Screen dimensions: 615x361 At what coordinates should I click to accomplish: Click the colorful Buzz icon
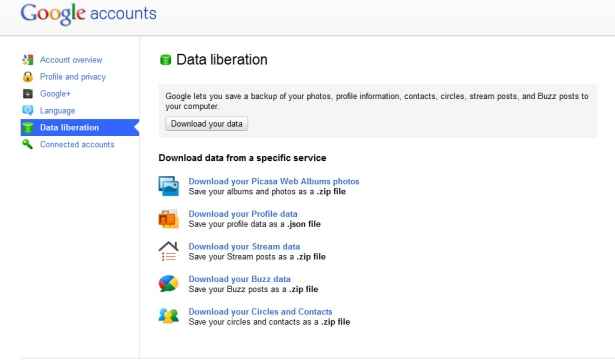[x=169, y=284]
